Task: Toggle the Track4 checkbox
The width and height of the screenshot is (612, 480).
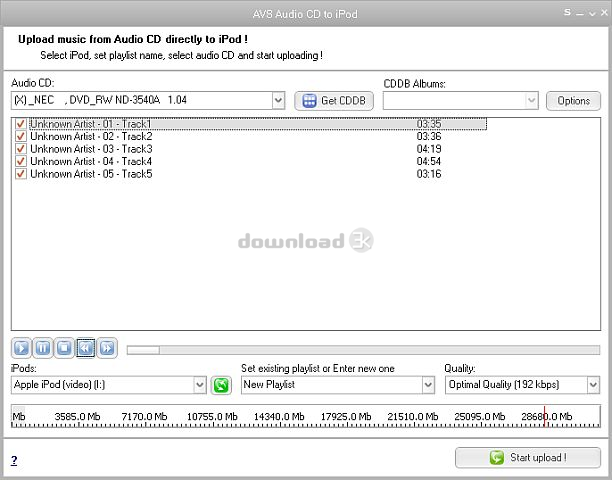Action: [x=21, y=162]
